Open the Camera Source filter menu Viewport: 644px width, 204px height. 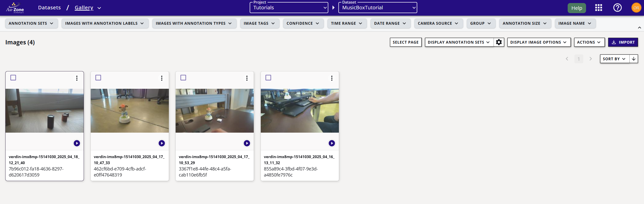(x=438, y=23)
